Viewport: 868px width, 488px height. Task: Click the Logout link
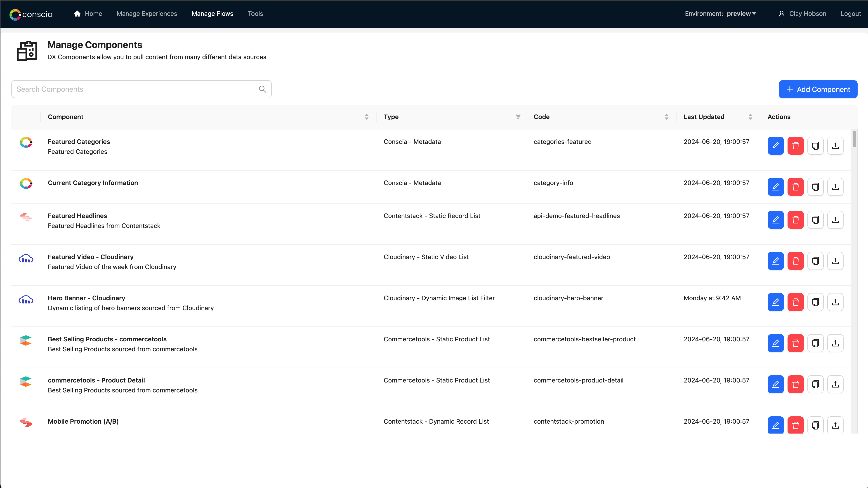tap(850, 14)
